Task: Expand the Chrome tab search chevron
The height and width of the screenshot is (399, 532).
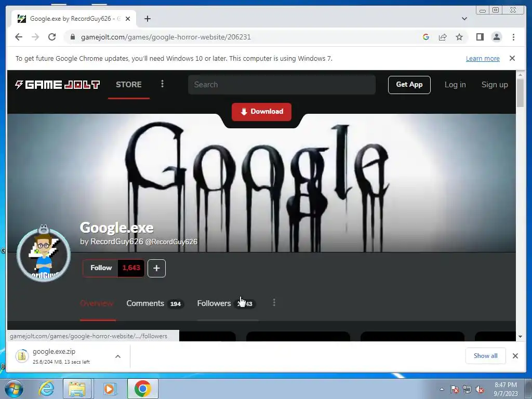Action: click(464, 19)
